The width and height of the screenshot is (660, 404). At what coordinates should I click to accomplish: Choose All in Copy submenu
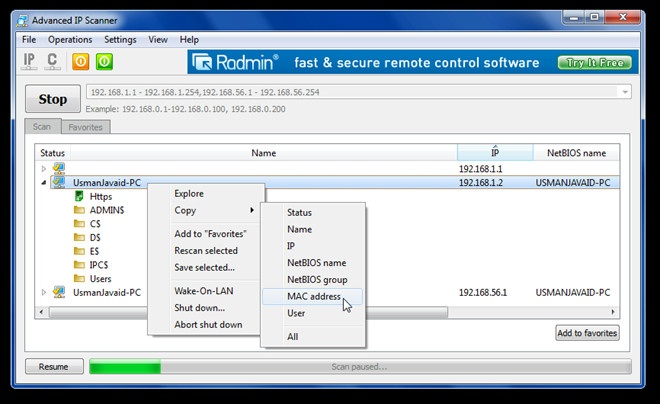point(313,337)
